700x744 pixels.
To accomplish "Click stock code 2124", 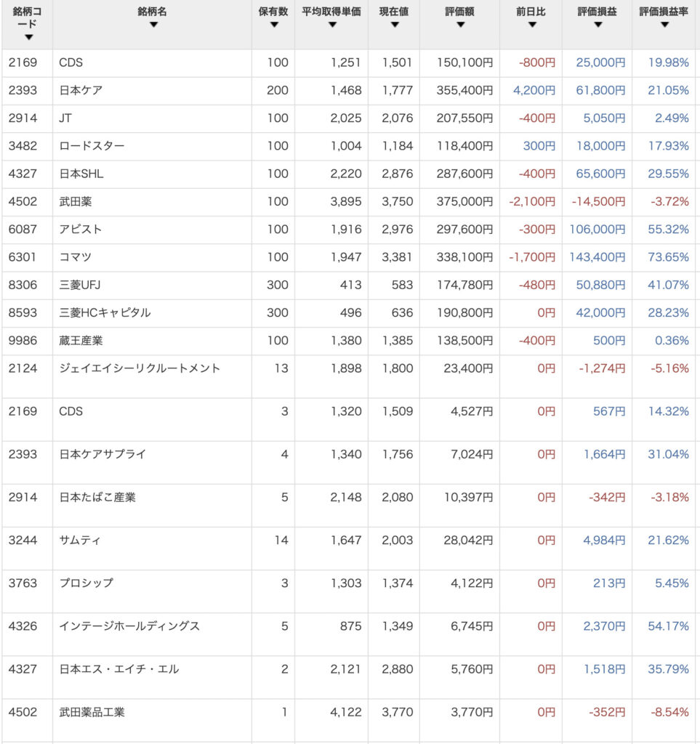I will click(23, 368).
